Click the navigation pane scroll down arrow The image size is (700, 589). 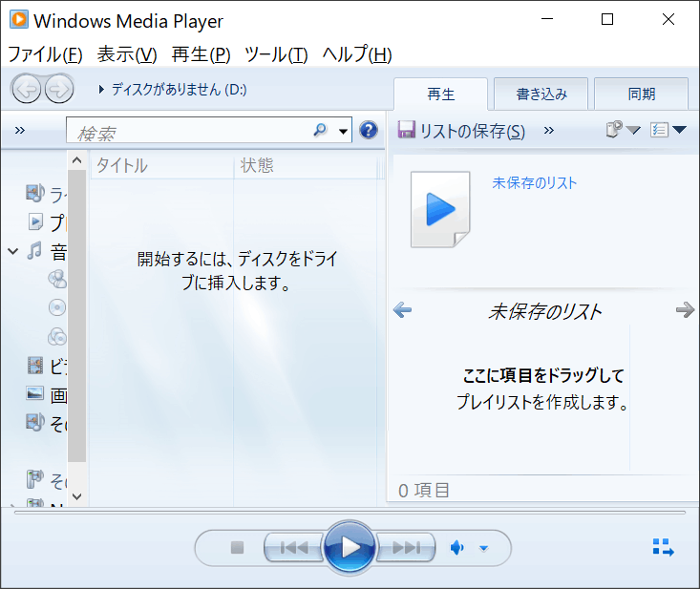pyautogui.click(x=76, y=496)
